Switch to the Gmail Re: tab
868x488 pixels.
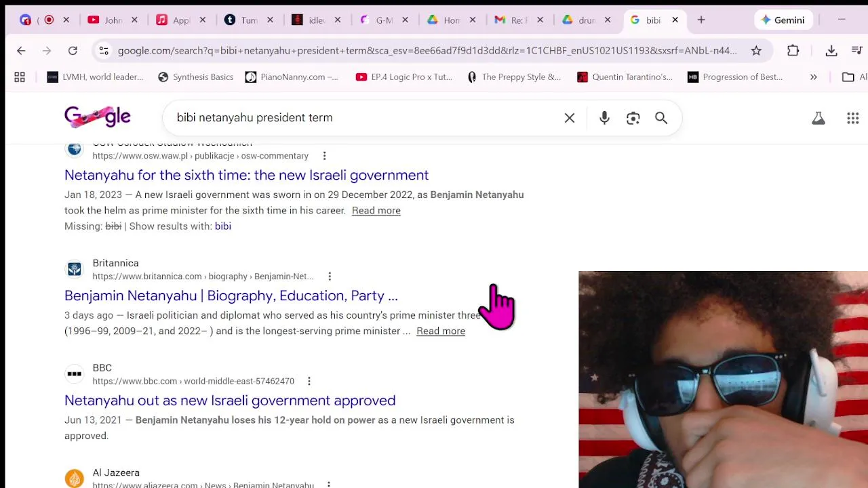click(x=519, y=20)
